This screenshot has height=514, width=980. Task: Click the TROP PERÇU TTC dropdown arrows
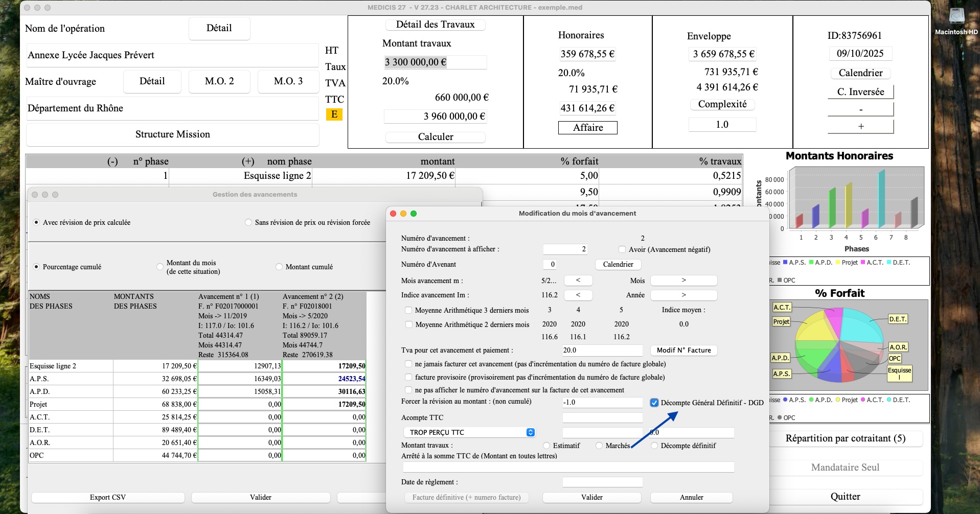coord(531,432)
